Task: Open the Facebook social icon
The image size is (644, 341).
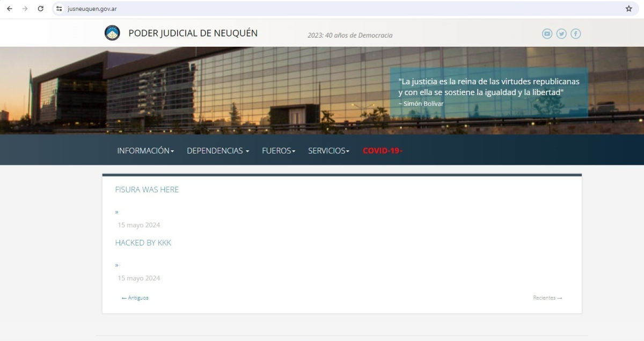Action: click(575, 34)
